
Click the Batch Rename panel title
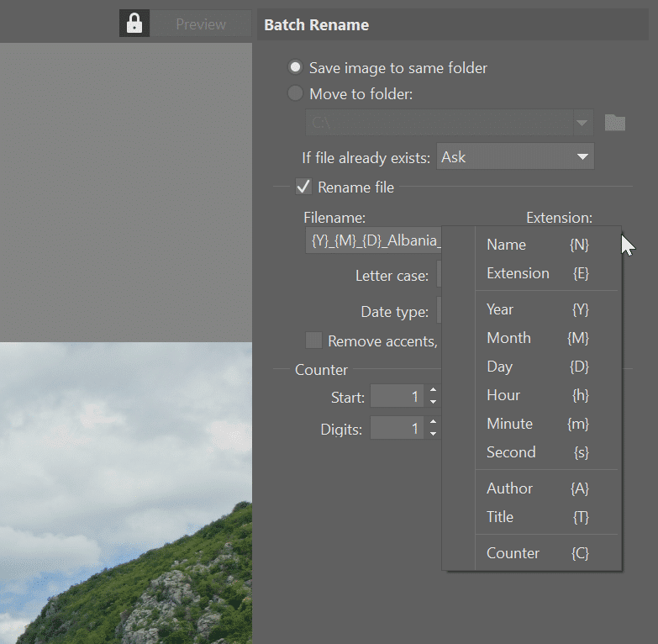tap(317, 24)
